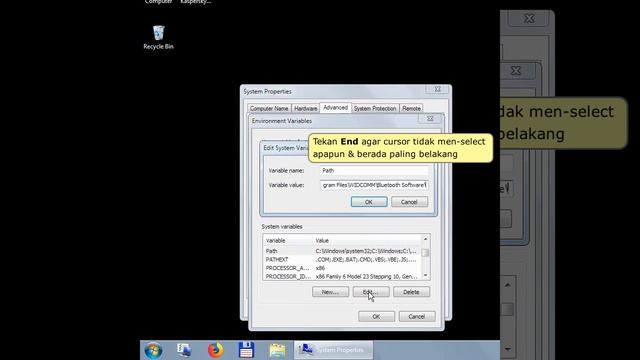Select the Advanced tab
Viewport: 640px width, 360px height.
(x=336, y=108)
